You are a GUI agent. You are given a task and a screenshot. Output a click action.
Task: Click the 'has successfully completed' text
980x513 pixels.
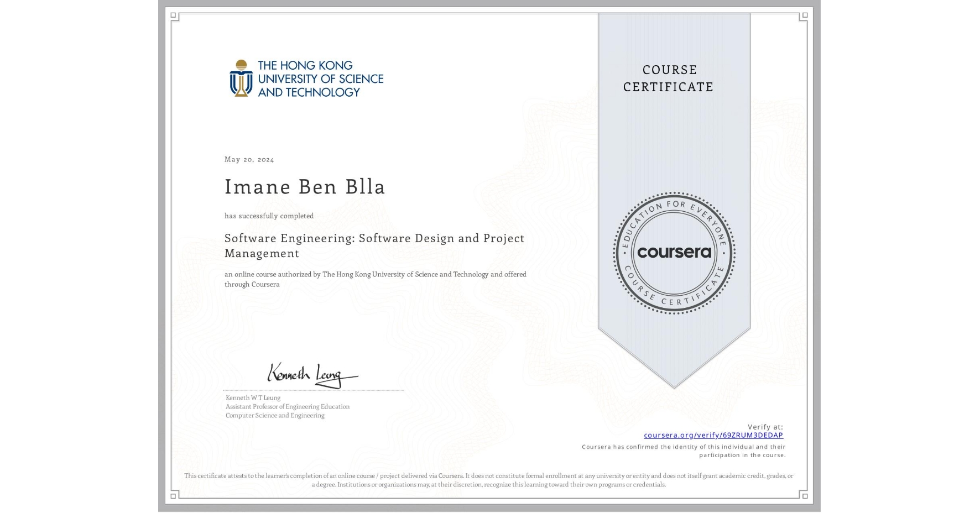pyautogui.click(x=268, y=216)
